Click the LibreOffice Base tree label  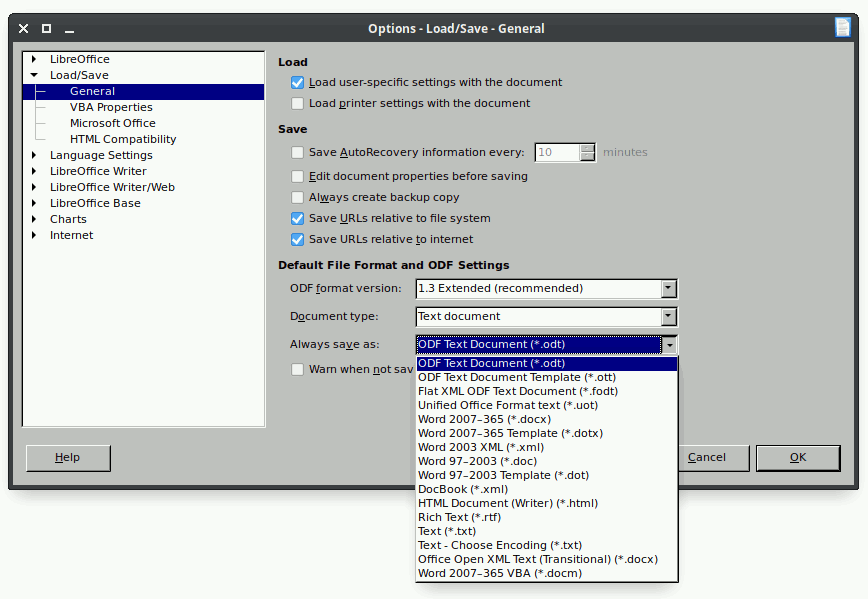[95, 203]
